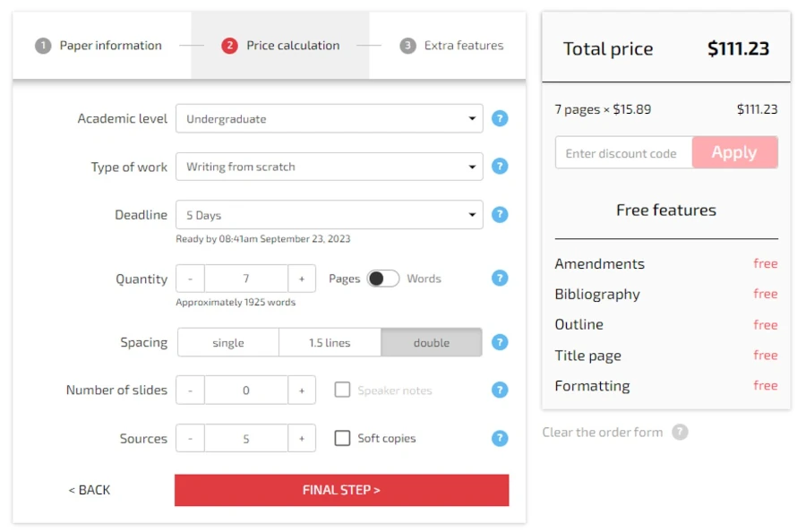
Task: Click help icon next to Academic level
Action: pyautogui.click(x=500, y=118)
